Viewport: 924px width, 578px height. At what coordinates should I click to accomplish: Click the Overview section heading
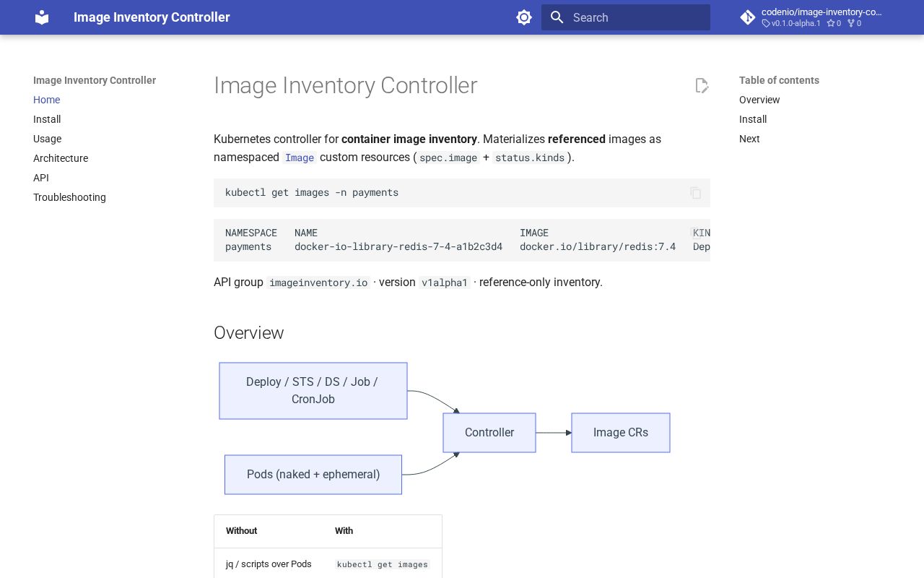[x=248, y=333]
